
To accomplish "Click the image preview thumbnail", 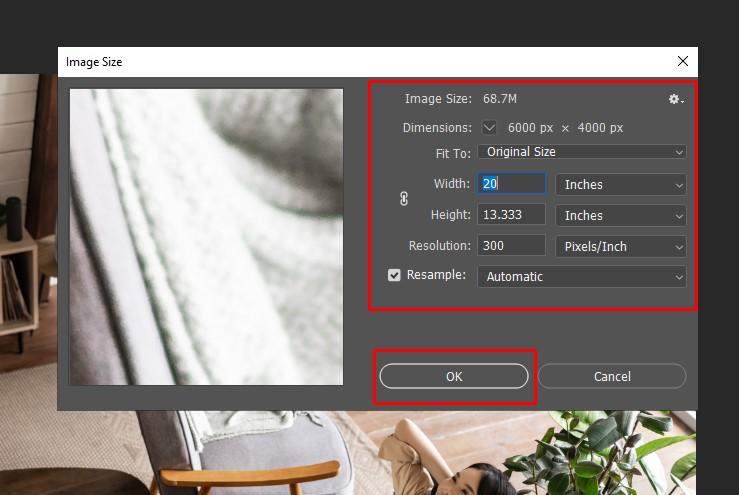I will tap(206, 237).
